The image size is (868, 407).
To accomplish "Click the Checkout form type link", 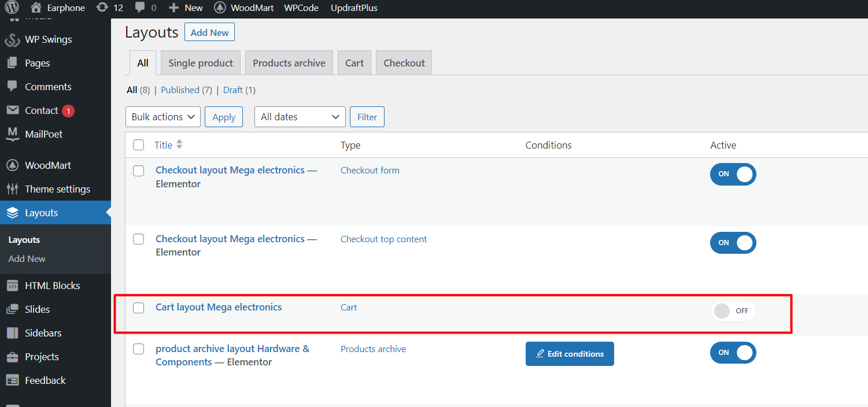I will pyautogui.click(x=370, y=171).
